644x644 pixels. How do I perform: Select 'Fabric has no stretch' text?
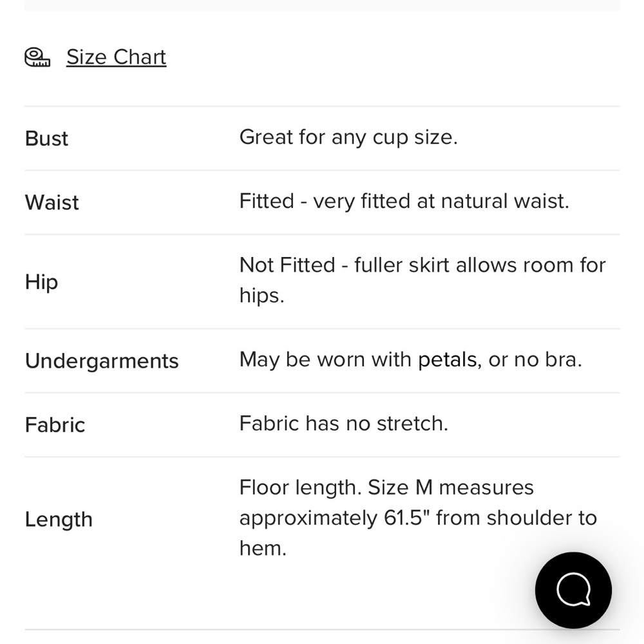coord(344,424)
